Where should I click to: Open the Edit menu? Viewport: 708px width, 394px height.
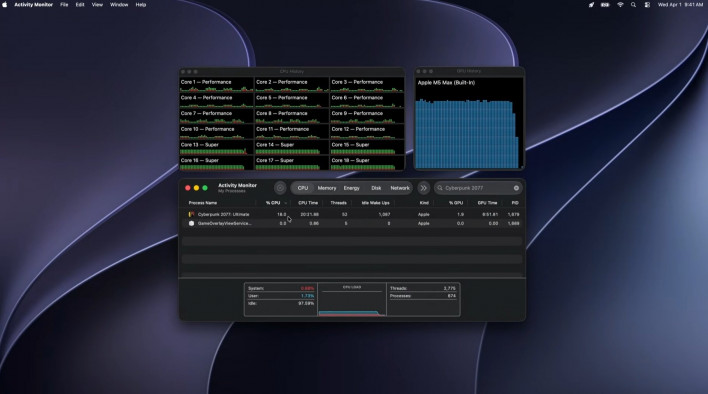click(80, 5)
